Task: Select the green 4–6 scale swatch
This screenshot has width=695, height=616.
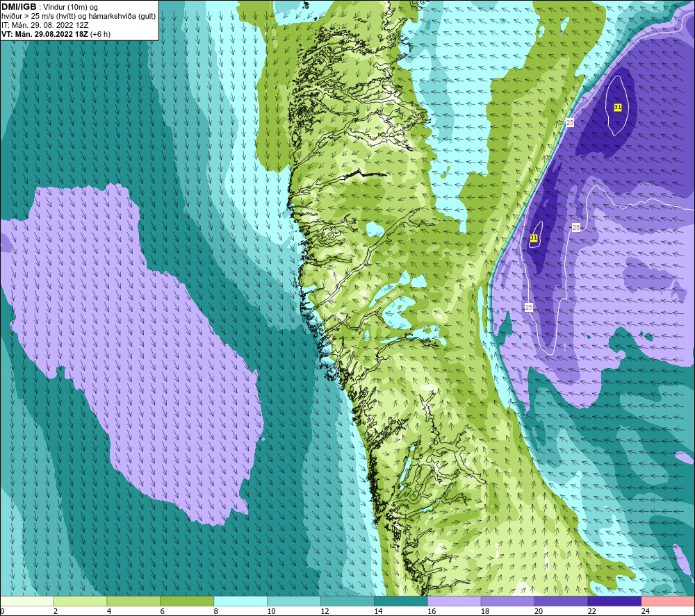Action: coord(133,601)
